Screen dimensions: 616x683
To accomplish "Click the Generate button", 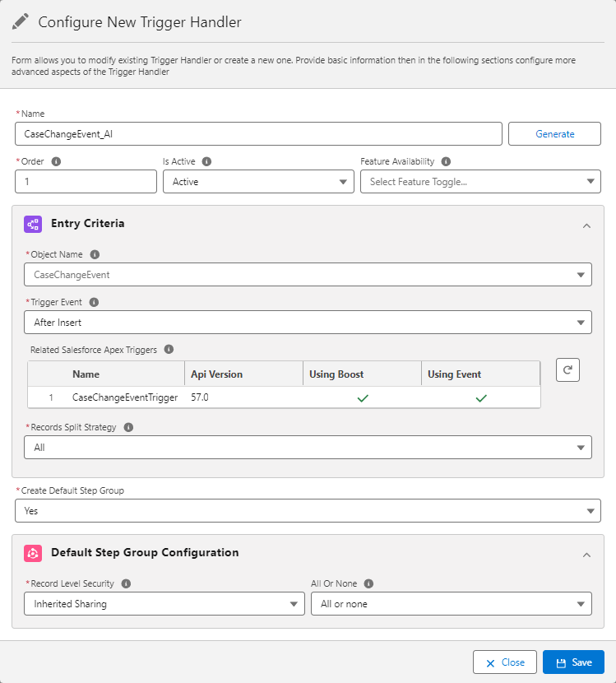I will tap(554, 133).
